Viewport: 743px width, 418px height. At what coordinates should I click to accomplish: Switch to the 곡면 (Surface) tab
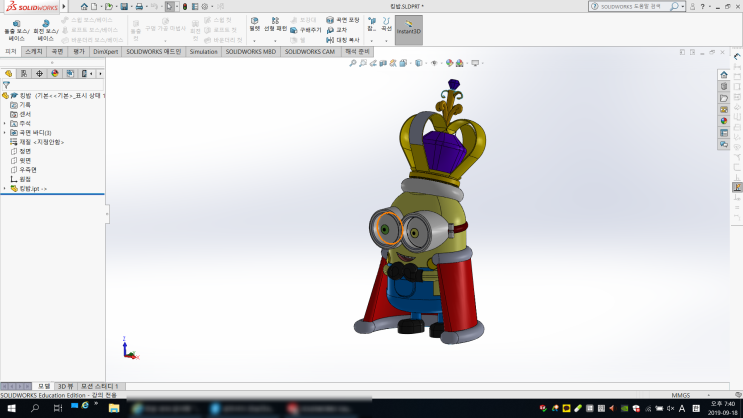(57, 52)
